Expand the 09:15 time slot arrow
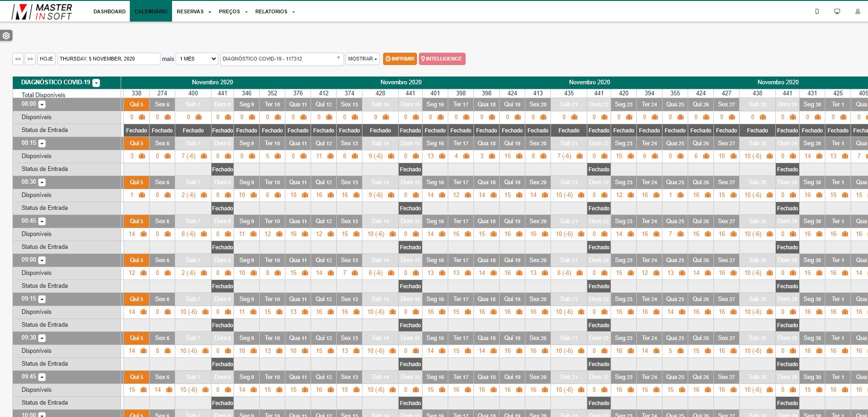The image size is (868, 417). (x=42, y=299)
